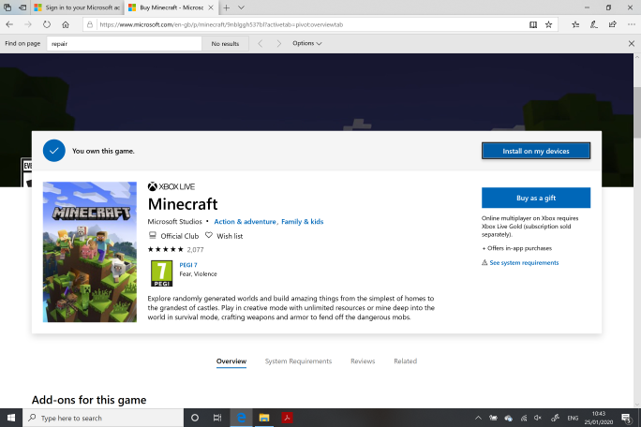Open a new browser tab
This screenshot has height=427, width=641.
[226, 7]
